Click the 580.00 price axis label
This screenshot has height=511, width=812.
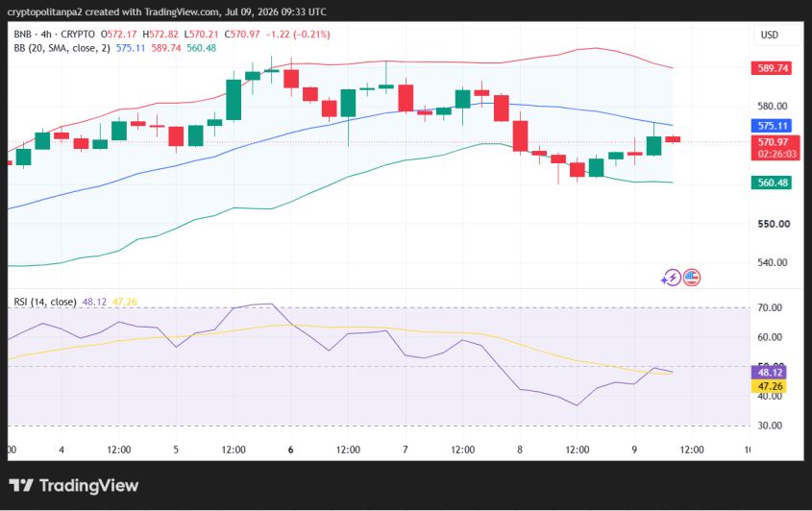[773, 106]
